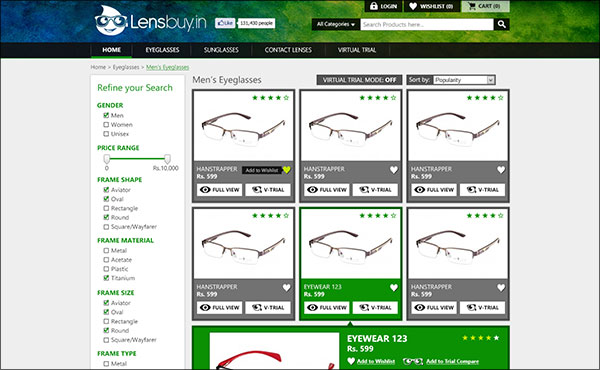
Task: Open the All Categories dropdown
Action: pos(336,24)
